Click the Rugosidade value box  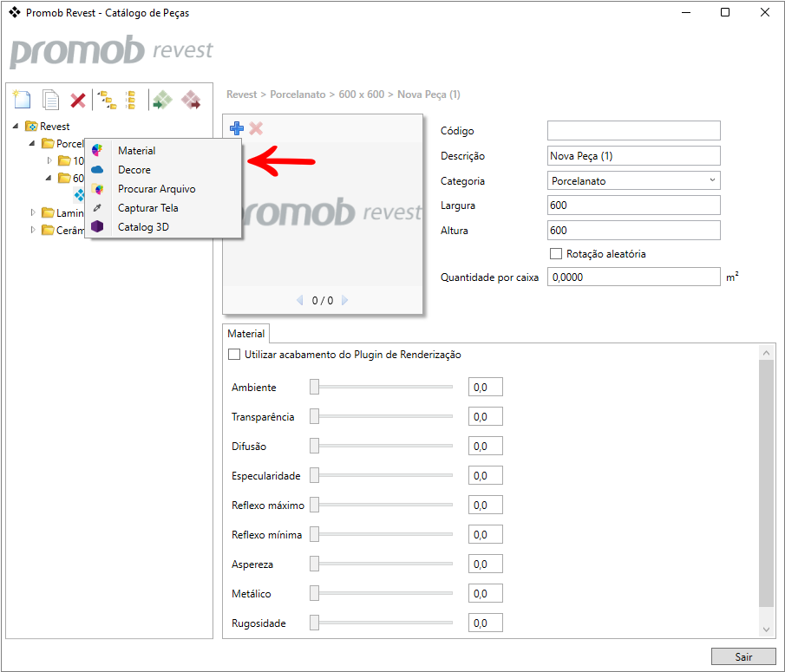click(485, 623)
